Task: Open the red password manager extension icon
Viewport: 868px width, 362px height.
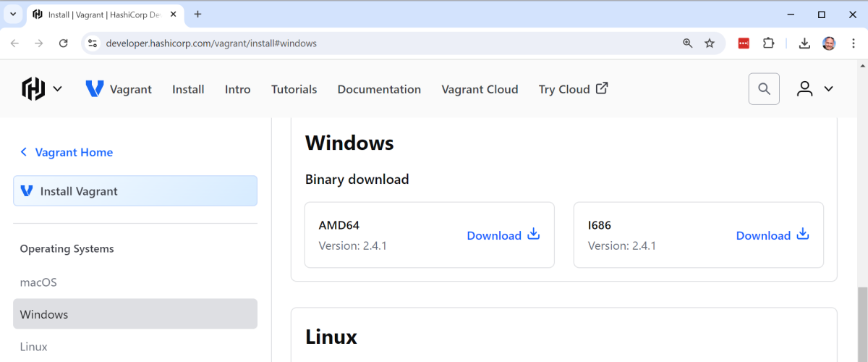Action: 744,43
